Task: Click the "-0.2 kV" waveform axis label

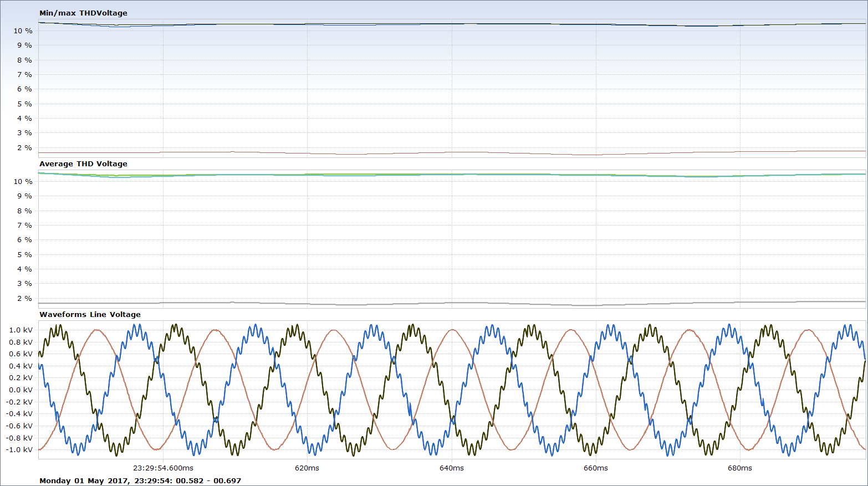Action: click(x=19, y=402)
